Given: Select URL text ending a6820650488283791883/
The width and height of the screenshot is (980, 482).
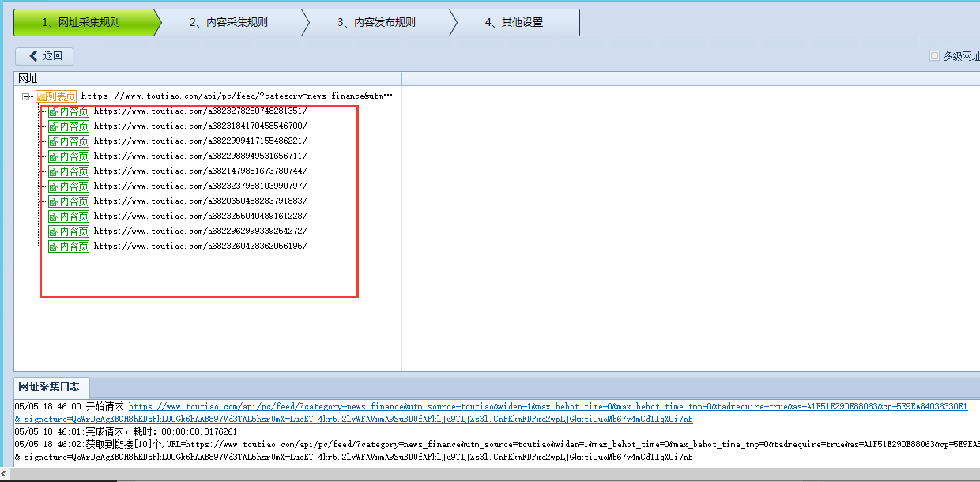Looking at the screenshot, I should pos(201,201).
